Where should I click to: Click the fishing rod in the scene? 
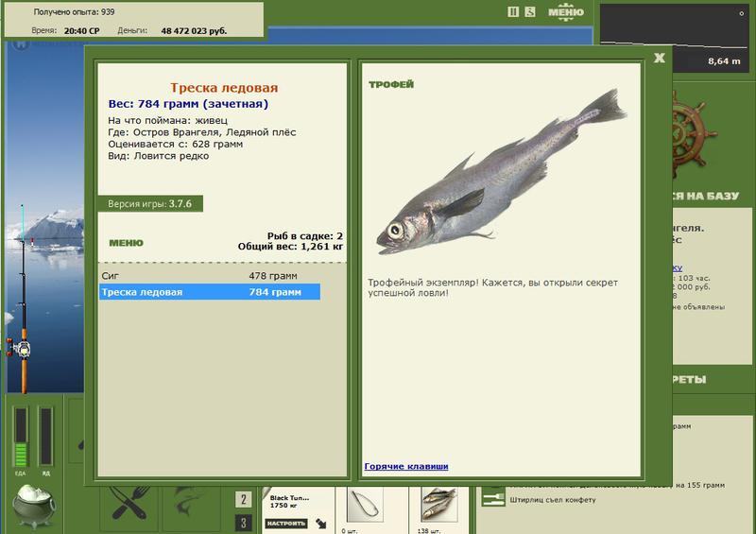(x=23, y=299)
